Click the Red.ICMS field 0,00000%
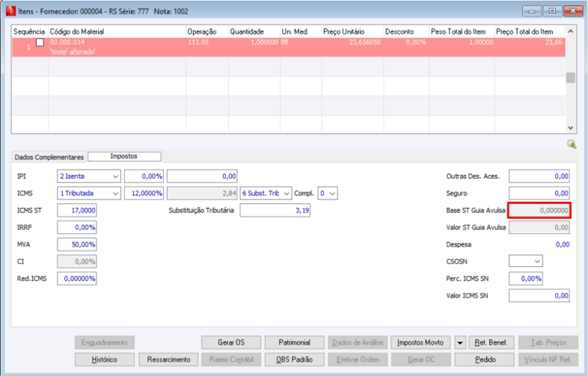Image resolution: width=588 pixels, height=376 pixels. [77, 279]
